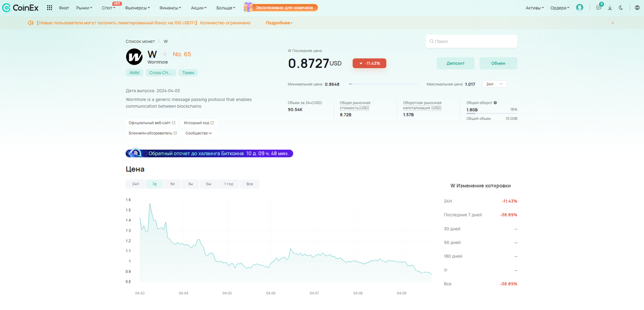The height and width of the screenshot is (310, 644).
Task: Open Исходный код link
Action: coord(199,122)
